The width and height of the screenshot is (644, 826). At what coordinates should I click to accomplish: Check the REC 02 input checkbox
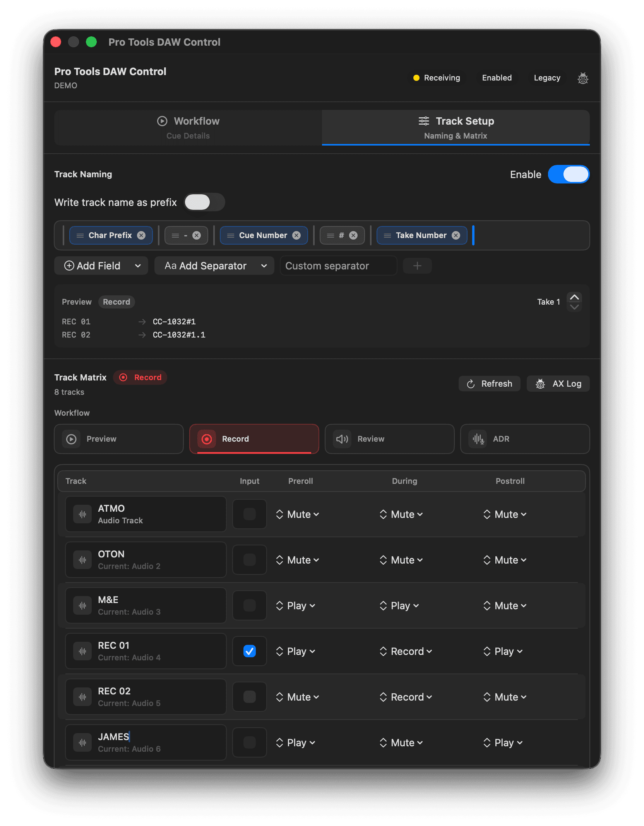(x=250, y=697)
